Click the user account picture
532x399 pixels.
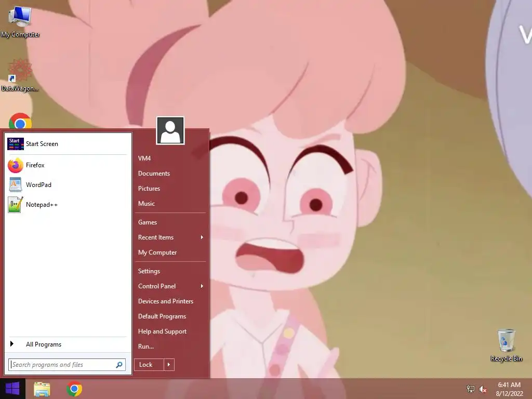coord(170,130)
